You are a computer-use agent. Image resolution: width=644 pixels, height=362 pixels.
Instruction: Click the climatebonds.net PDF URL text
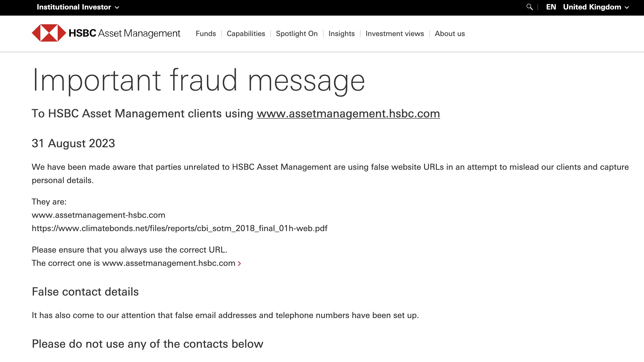180,228
